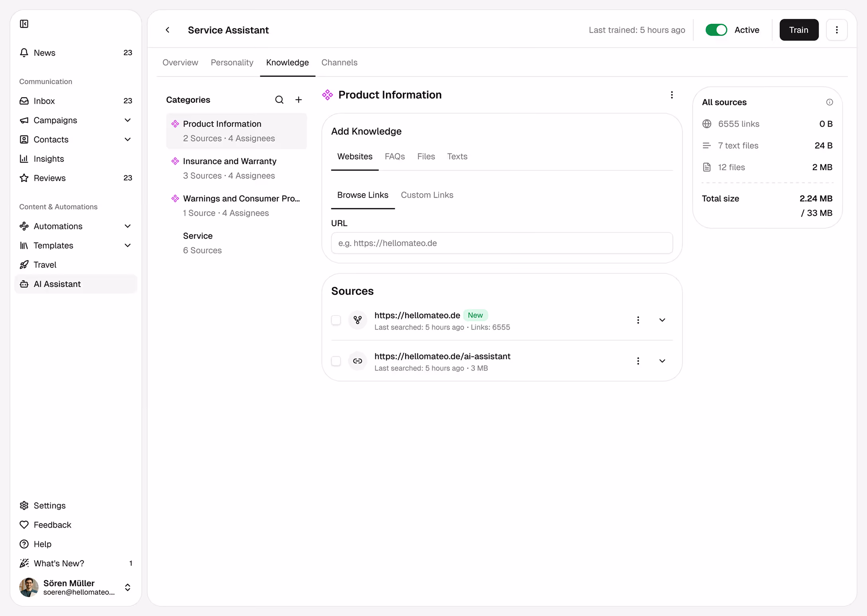
Task: Click into the URL input field
Action: pos(502,243)
